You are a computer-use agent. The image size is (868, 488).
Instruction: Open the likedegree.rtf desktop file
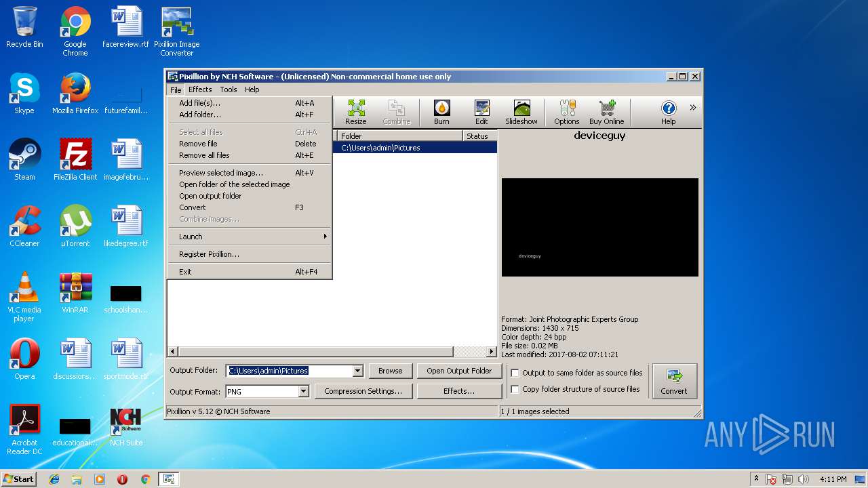click(125, 227)
